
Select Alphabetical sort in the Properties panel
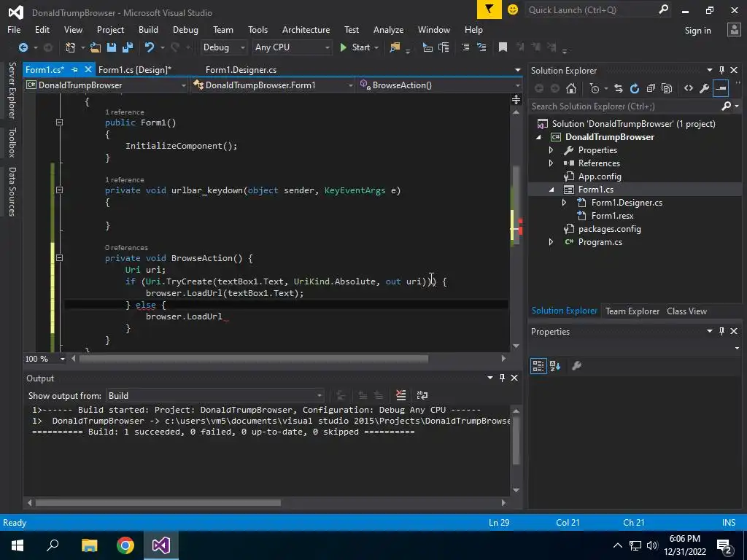tap(555, 366)
